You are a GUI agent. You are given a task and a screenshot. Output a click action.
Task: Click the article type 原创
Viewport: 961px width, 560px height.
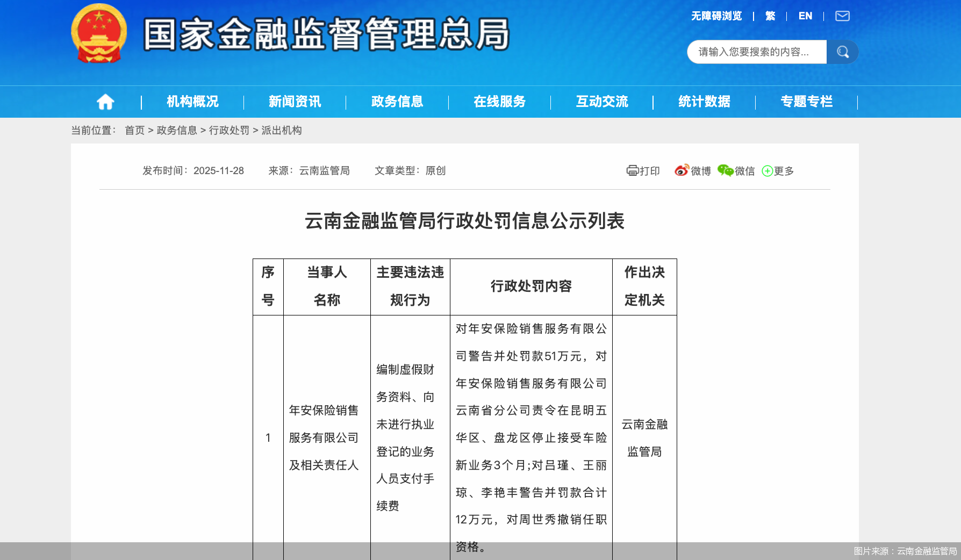click(435, 171)
